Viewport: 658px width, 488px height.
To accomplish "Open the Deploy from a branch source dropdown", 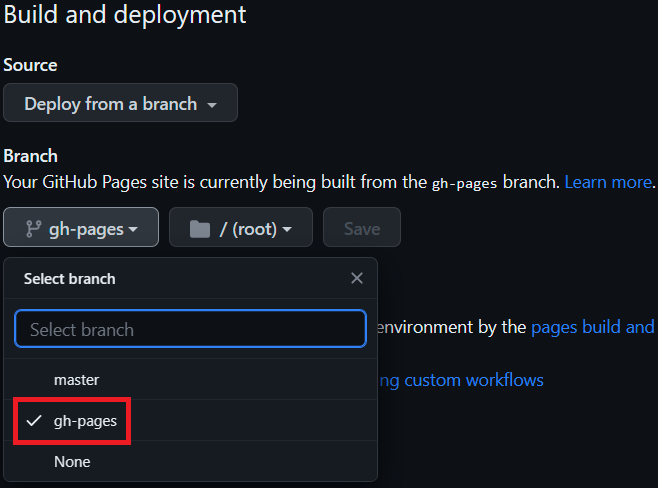I will point(120,103).
